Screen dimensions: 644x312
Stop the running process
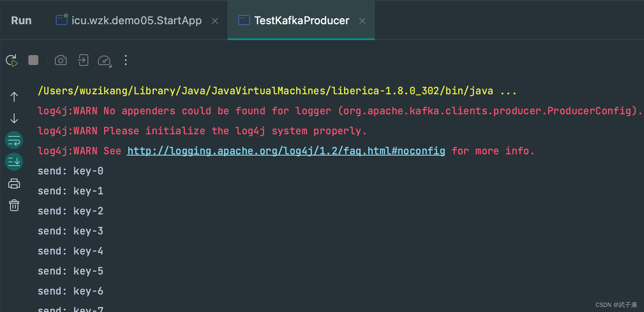33,60
